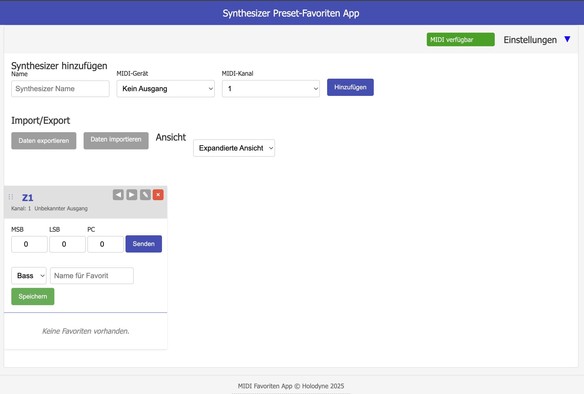Focus the Synthesizer Name input field
This screenshot has width=584, height=394.
point(60,89)
